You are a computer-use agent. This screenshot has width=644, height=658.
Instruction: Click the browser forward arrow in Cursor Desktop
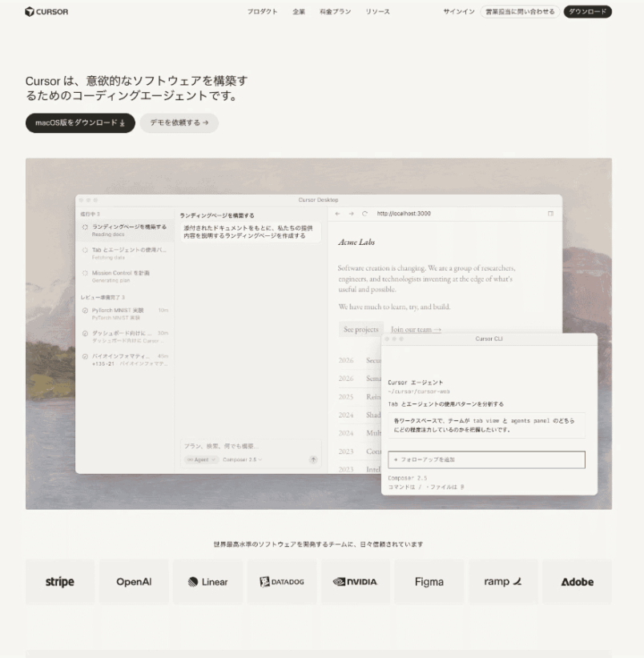(352, 214)
